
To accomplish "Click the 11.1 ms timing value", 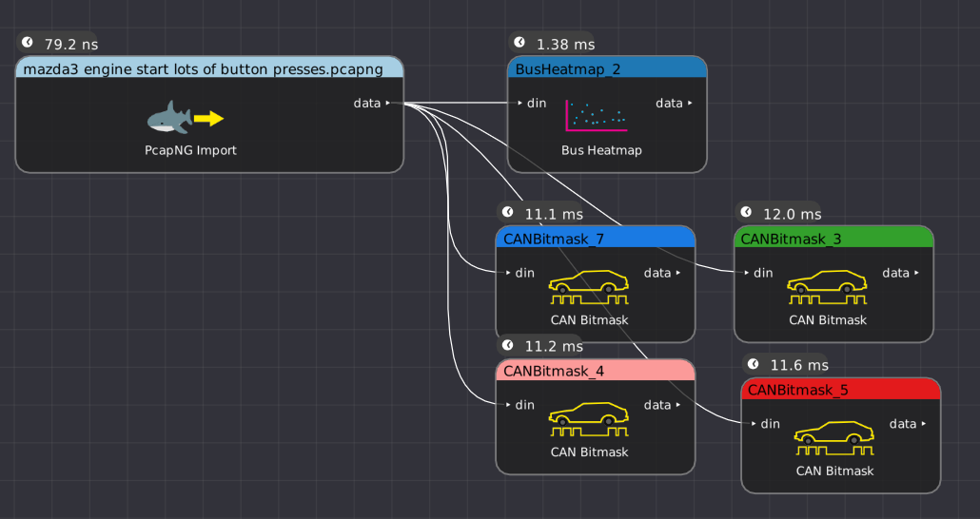I will [x=554, y=215].
